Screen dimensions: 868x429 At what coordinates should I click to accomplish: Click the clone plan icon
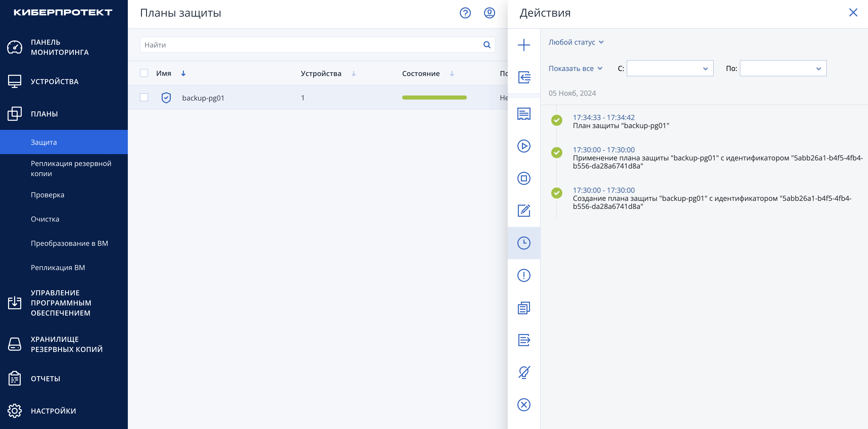pos(524,308)
